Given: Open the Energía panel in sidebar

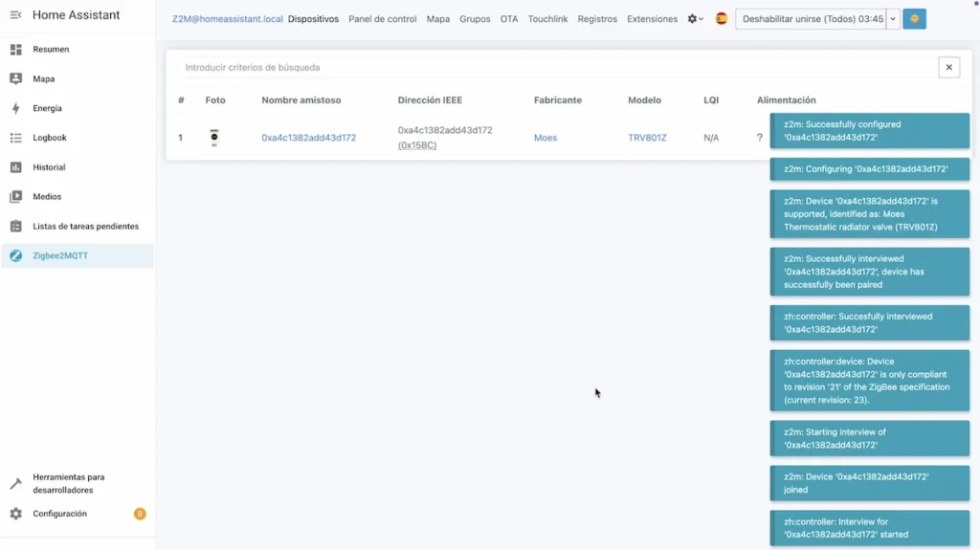Looking at the screenshot, I should tap(47, 108).
